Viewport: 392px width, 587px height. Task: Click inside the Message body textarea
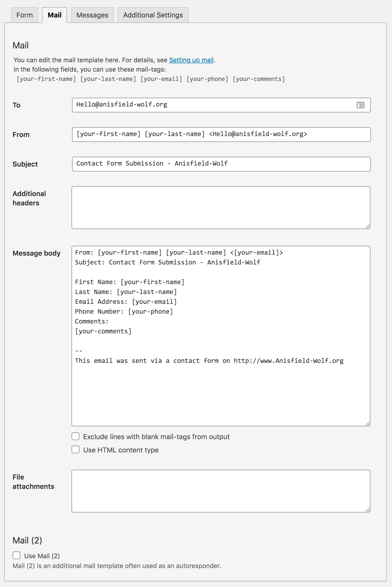[x=221, y=336]
